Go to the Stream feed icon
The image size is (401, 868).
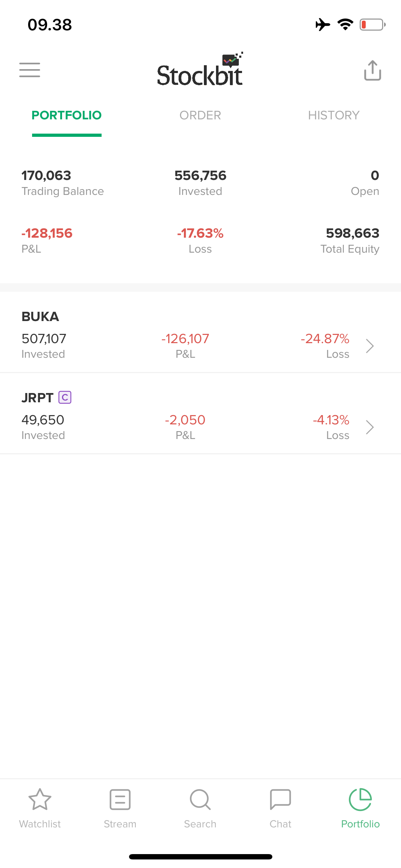tap(120, 800)
